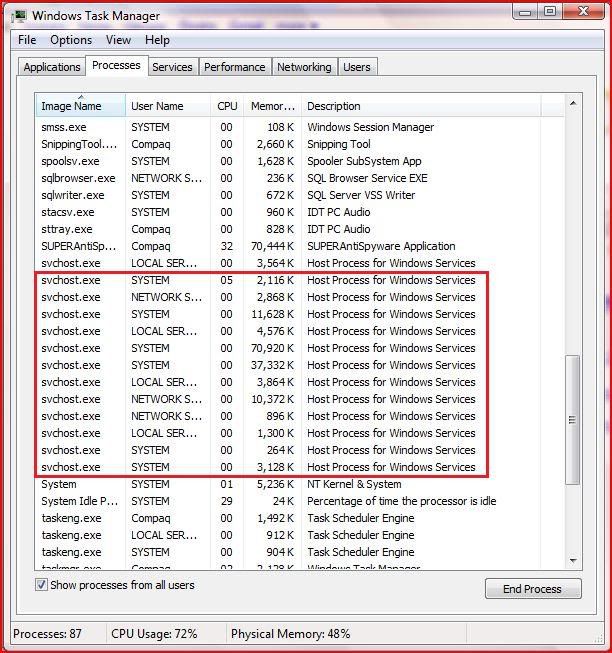Select taskeng.exe run by Compaq
This screenshot has height=653, width=612.
click(x=300, y=518)
